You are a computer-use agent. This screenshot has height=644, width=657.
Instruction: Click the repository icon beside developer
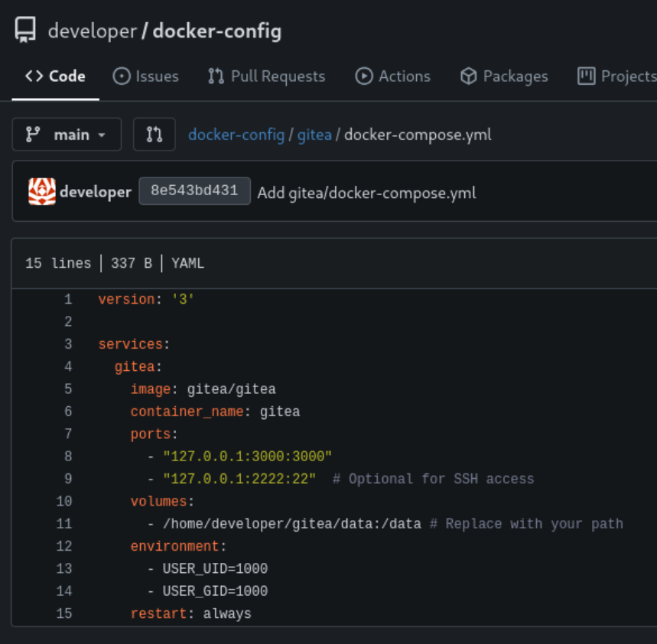25,30
